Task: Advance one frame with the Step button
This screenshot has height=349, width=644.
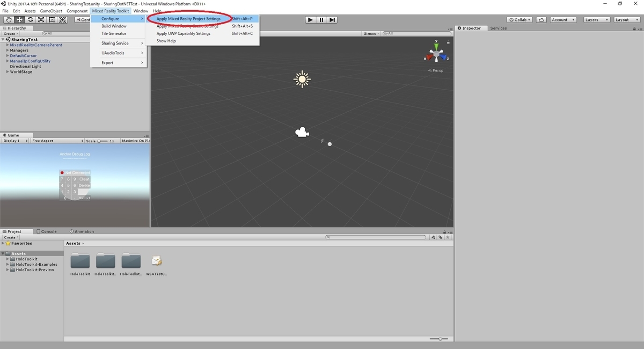Action: coord(332,20)
